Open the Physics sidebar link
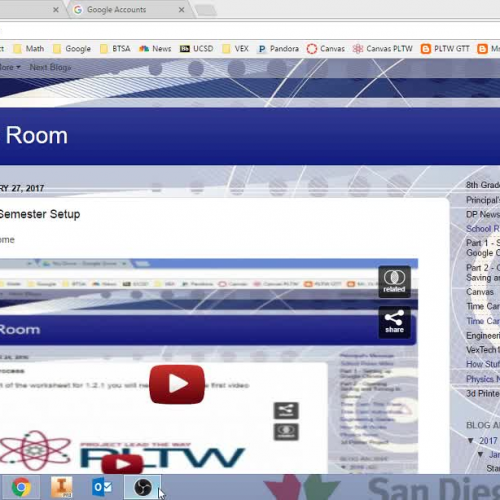This screenshot has width=500, height=500. coord(483,379)
